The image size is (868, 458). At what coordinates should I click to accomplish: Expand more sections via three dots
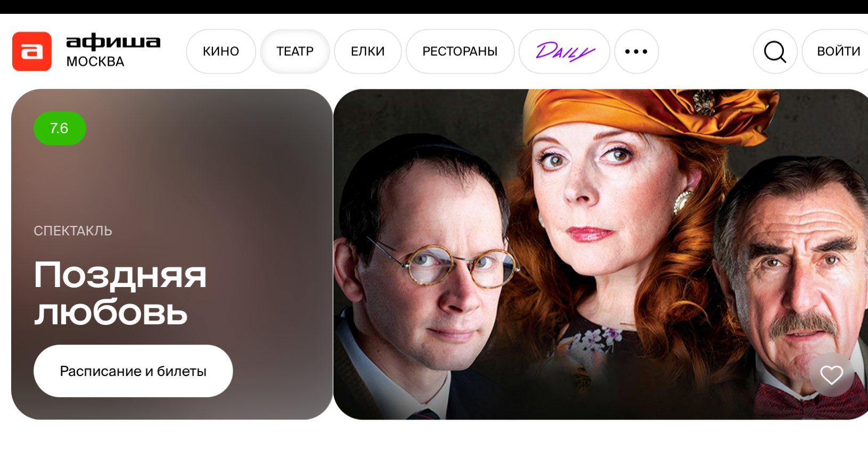click(x=636, y=52)
